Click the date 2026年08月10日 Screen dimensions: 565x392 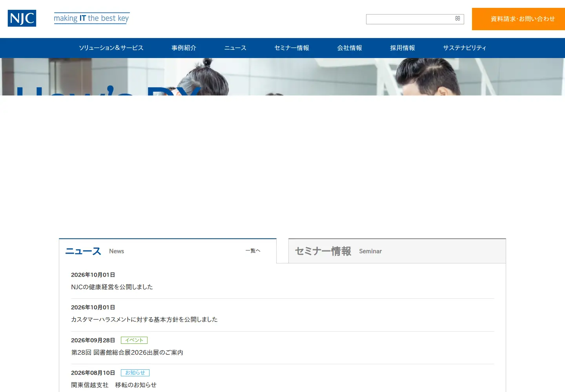tap(93, 373)
